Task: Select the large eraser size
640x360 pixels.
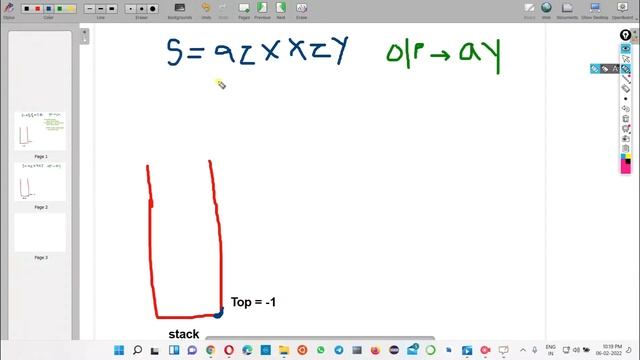Action: (x=153, y=9)
